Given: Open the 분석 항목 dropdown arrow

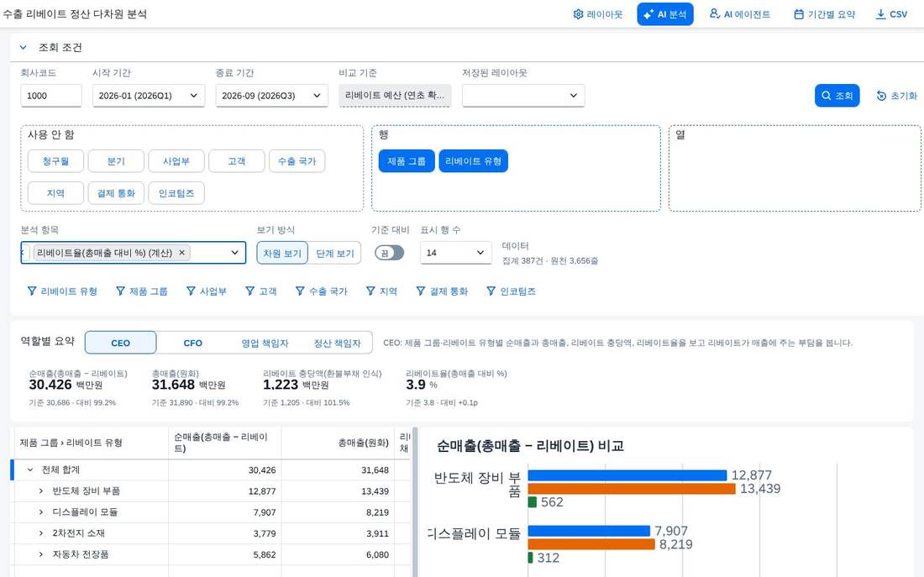Looking at the screenshot, I should pyautogui.click(x=234, y=252).
